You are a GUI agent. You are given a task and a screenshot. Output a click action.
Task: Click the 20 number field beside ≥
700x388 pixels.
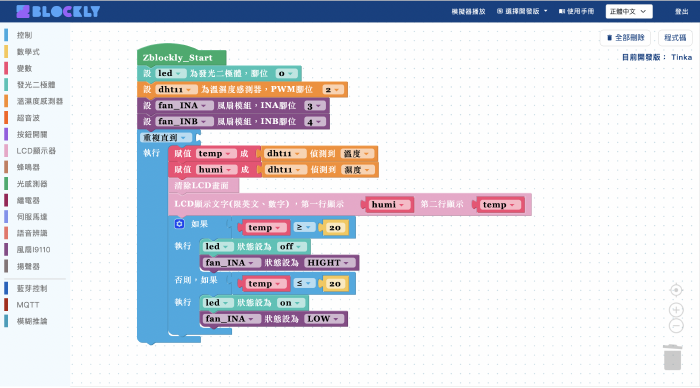[335, 228]
